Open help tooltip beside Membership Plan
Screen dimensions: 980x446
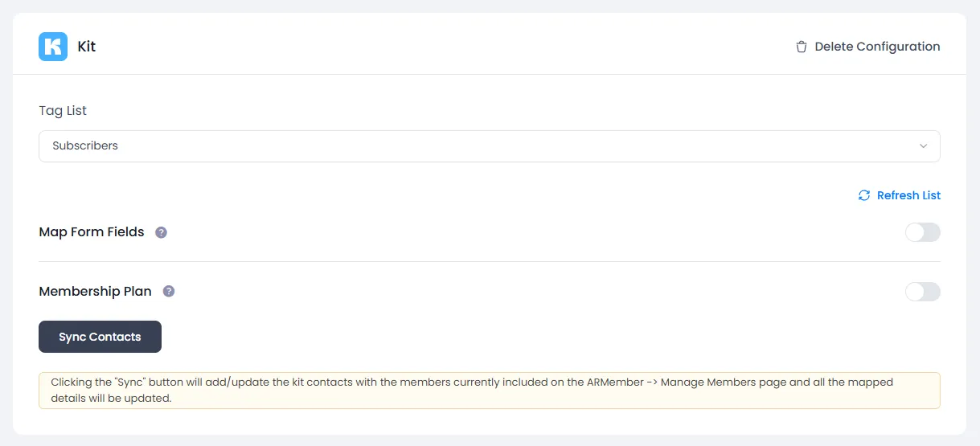click(x=169, y=292)
